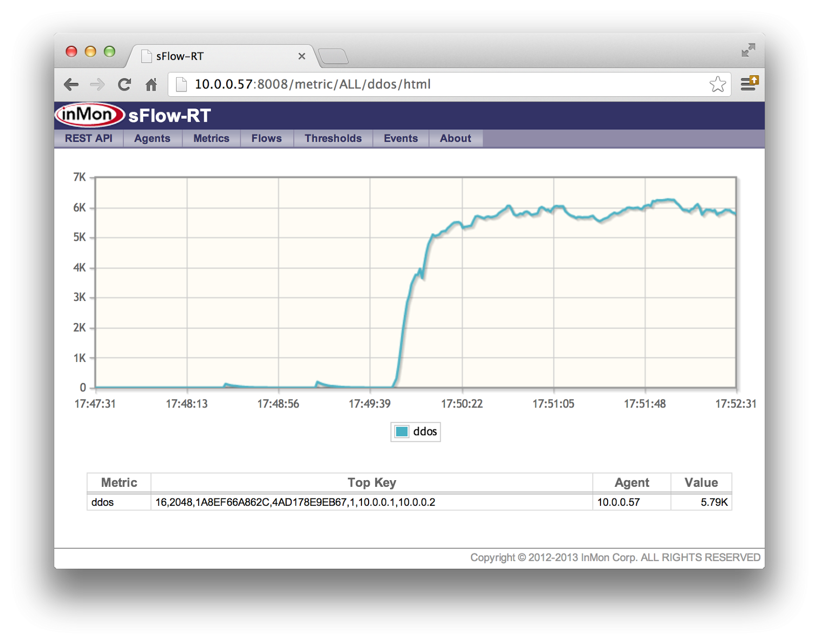This screenshot has width=819, height=644.
Task: Click the Top Key column header
Action: (372, 483)
